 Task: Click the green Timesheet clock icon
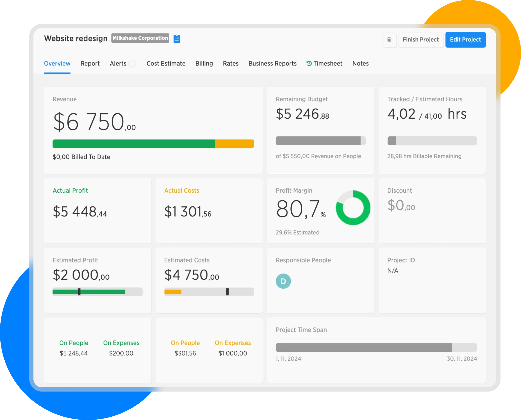(x=309, y=63)
